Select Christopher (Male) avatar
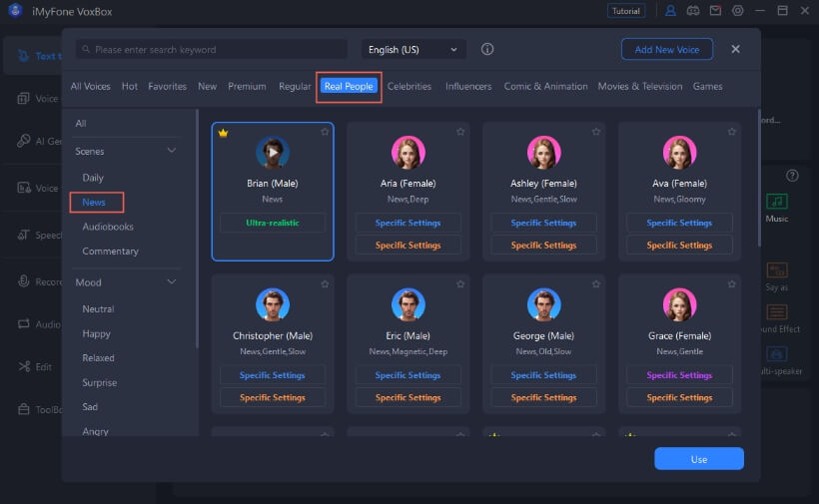Screen dimensions: 819x504 (x=273, y=304)
